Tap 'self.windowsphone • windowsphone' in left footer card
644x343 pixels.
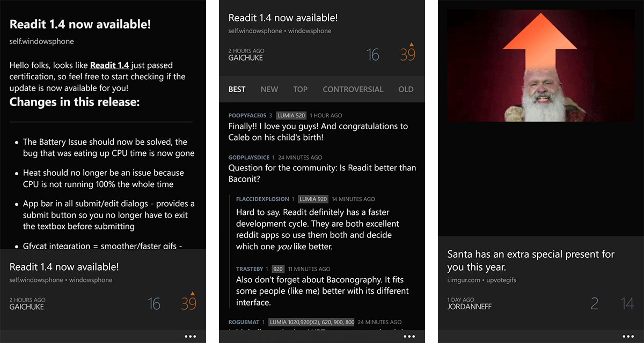pos(61,280)
